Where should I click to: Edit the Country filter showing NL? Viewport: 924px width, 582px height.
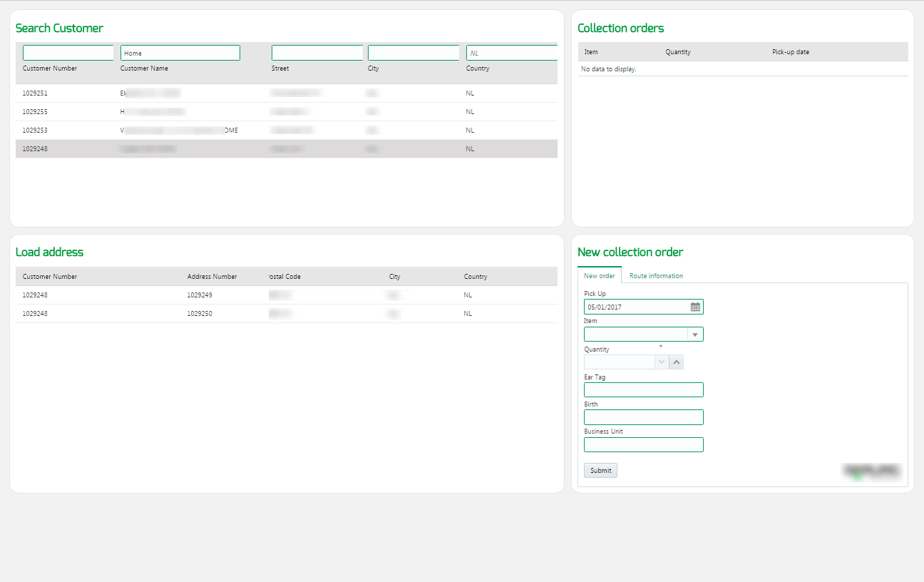coord(512,53)
